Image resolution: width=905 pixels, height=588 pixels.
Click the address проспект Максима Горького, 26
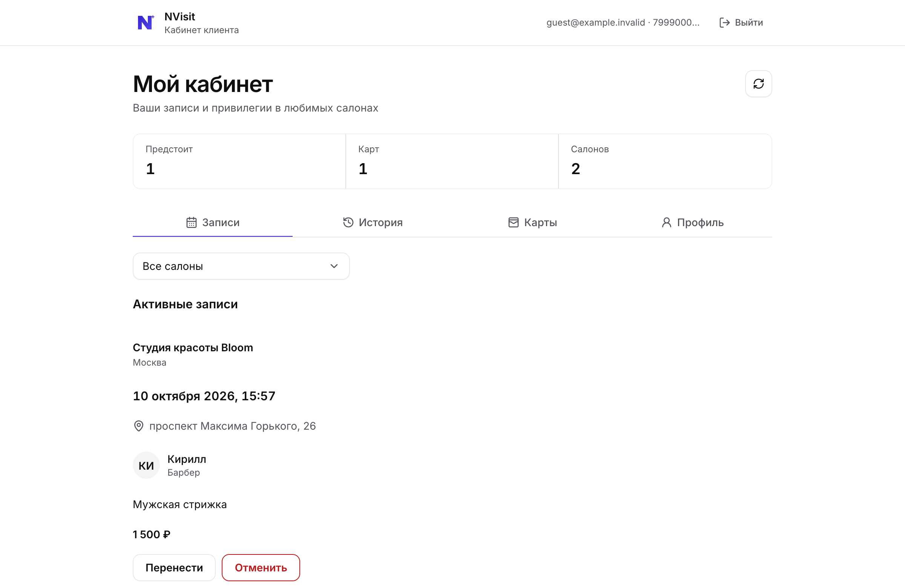pos(232,426)
